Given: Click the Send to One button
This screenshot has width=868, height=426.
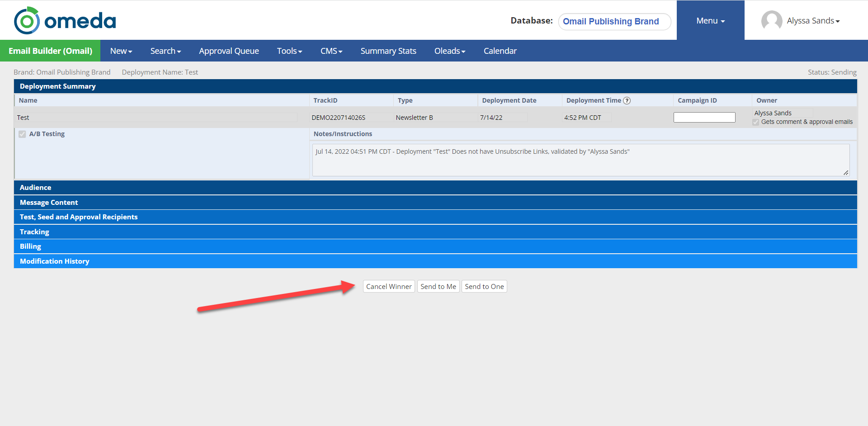Looking at the screenshot, I should click(484, 287).
